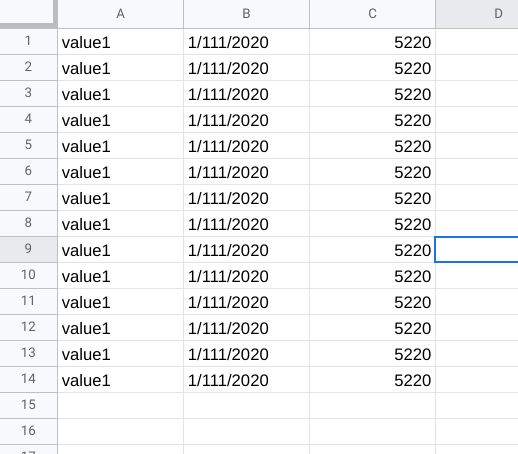Viewport: 518px width, 454px height.
Task: Select row 1 header
Action: [x=28, y=41]
